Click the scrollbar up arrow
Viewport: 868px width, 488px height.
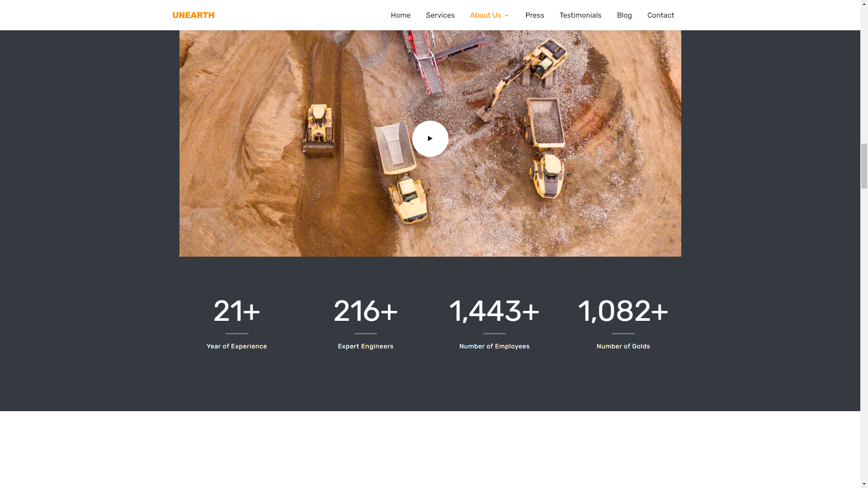pos(864,4)
